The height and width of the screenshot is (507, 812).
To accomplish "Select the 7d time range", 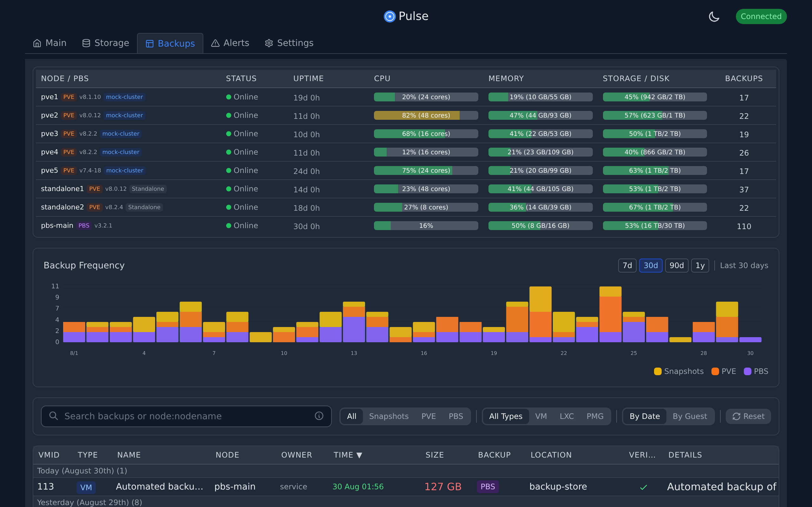I will 627,266.
